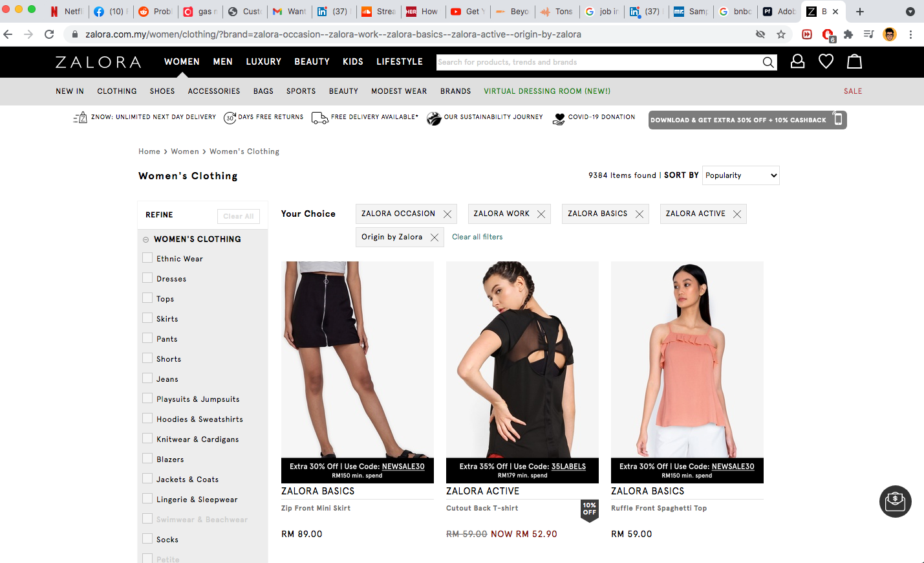Check the Tops checkbox
924x563 pixels.
tap(147, 298)
